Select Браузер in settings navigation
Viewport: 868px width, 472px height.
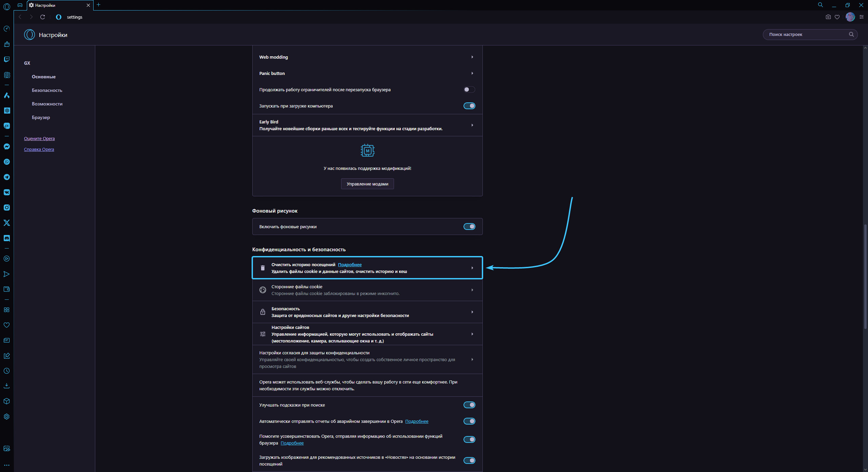click(x=41, y=117)
